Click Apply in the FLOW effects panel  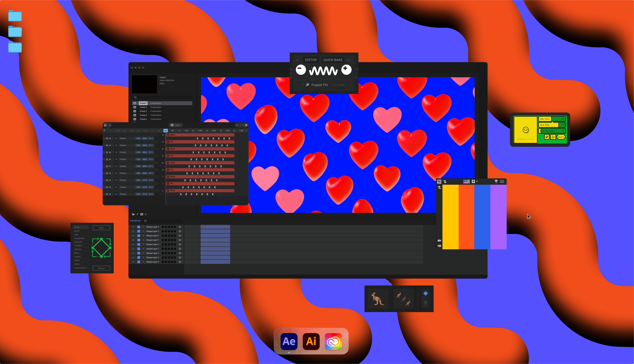click(x=101, y=228)
